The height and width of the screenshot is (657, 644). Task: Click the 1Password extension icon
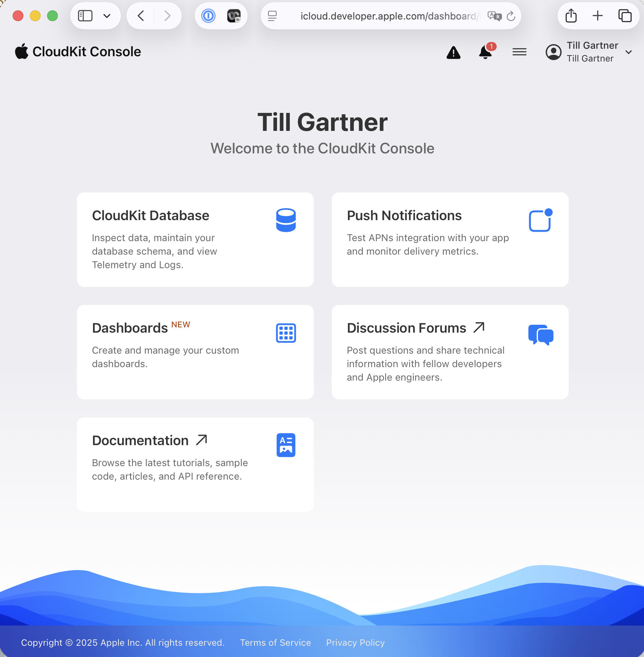[x=208, y=16]
